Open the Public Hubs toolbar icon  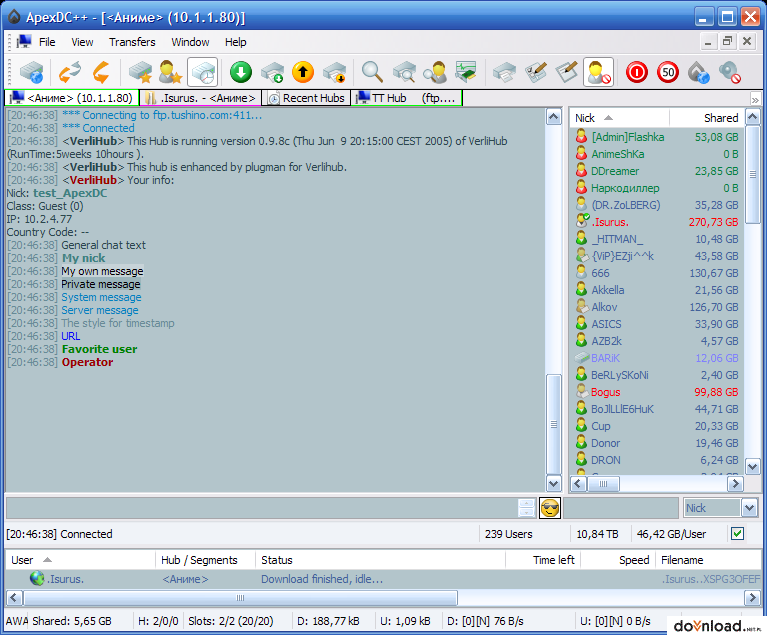[32, 72]
